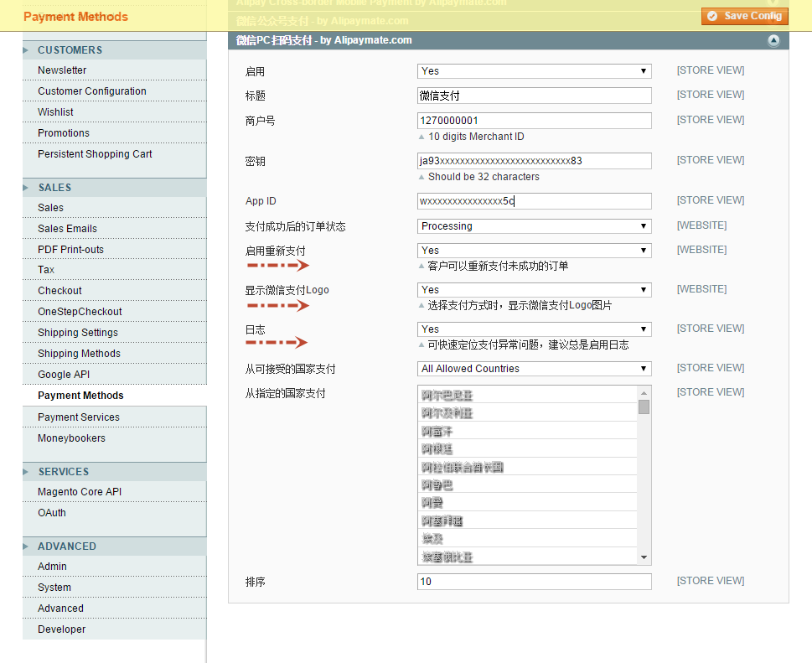Open the 显示微信支付Logo dropdown
This screenshot has height=663, width=812.
click(x=534, y=289)
